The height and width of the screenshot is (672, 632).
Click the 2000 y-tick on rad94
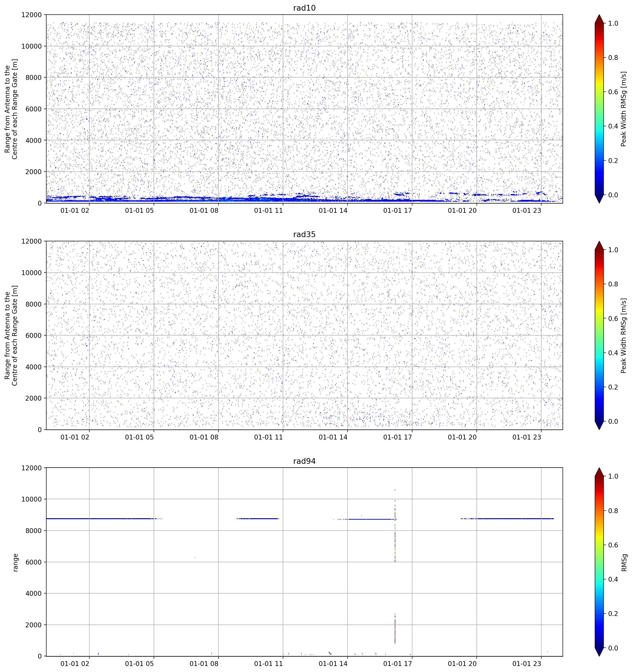(34, 625)
